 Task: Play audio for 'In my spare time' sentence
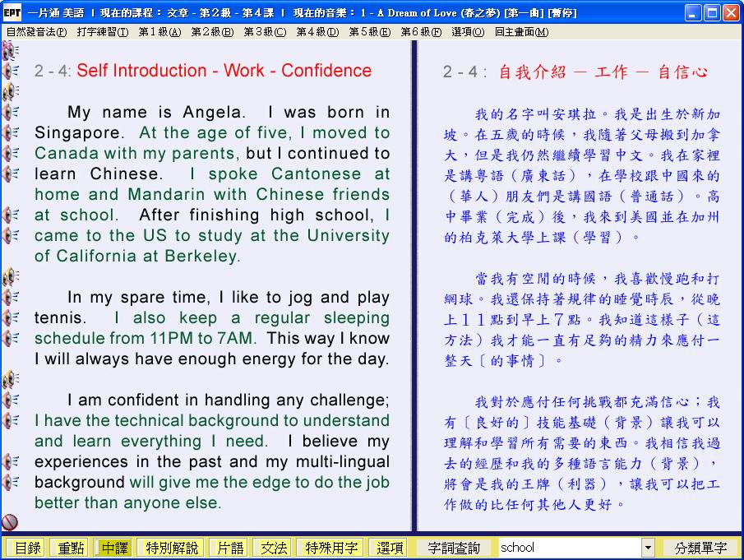click(x=10, y=297)
